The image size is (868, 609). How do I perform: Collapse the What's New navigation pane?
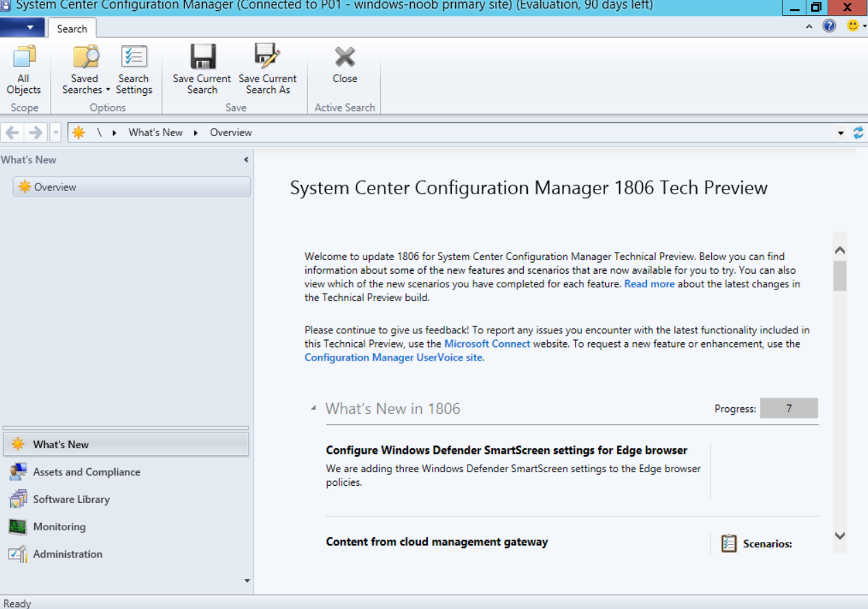(246, 160)
